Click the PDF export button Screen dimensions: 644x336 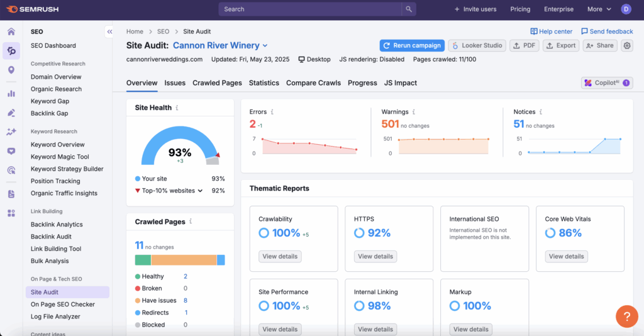(x=525, y=45)
